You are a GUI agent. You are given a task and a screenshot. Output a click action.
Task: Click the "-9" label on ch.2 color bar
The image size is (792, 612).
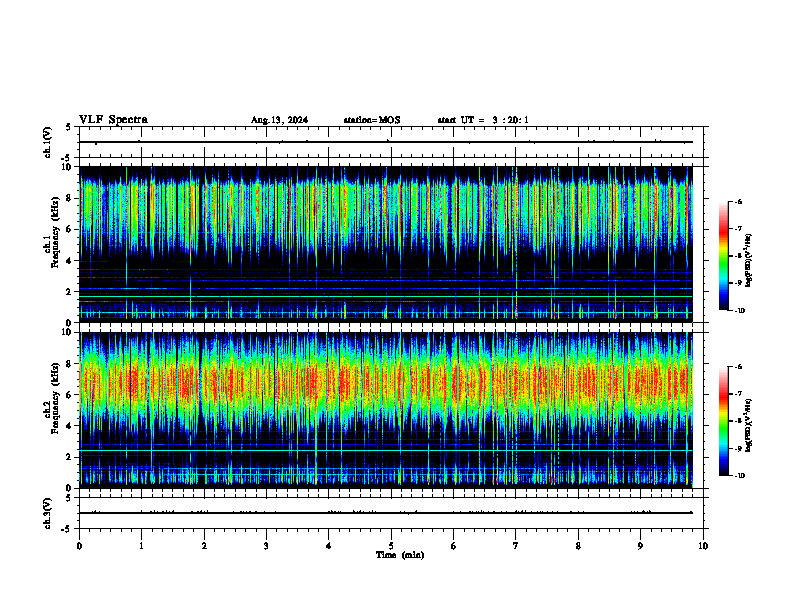click(x=738, y=448)
